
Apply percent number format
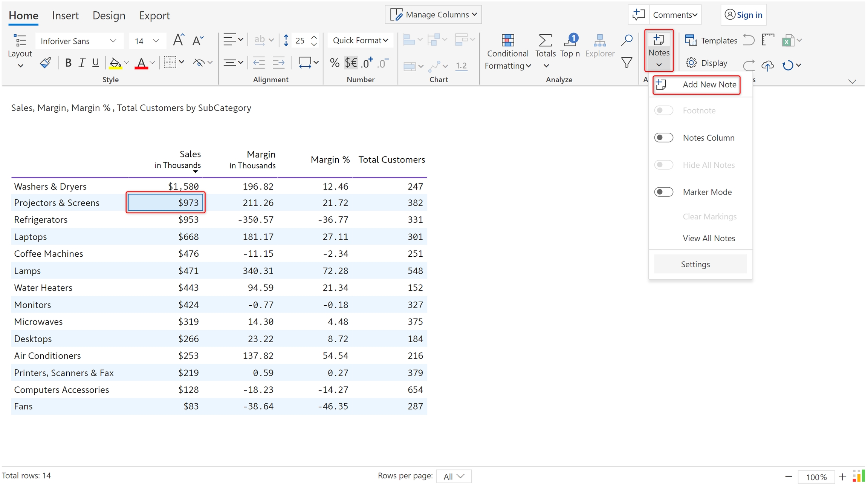point(334,63)
